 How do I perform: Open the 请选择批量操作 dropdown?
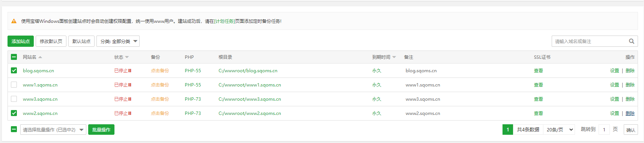pyautogui.click(x=53, y=130)
